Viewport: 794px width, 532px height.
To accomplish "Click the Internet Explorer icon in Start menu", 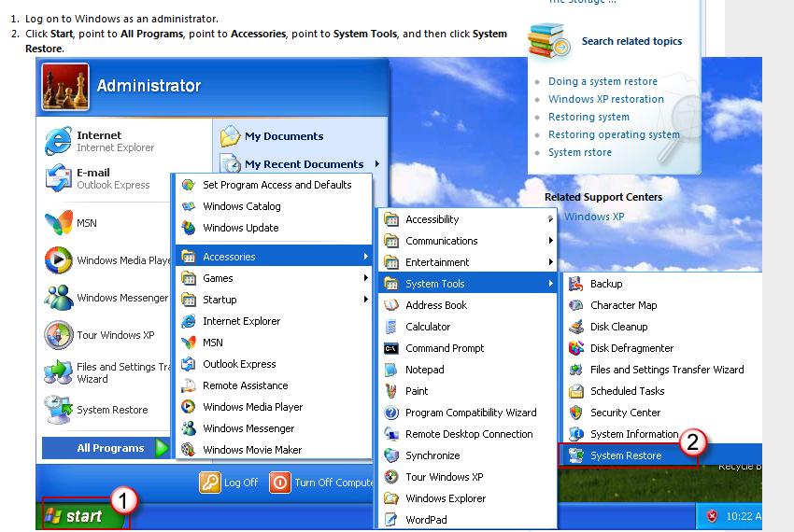I will (x=58, y=141).
